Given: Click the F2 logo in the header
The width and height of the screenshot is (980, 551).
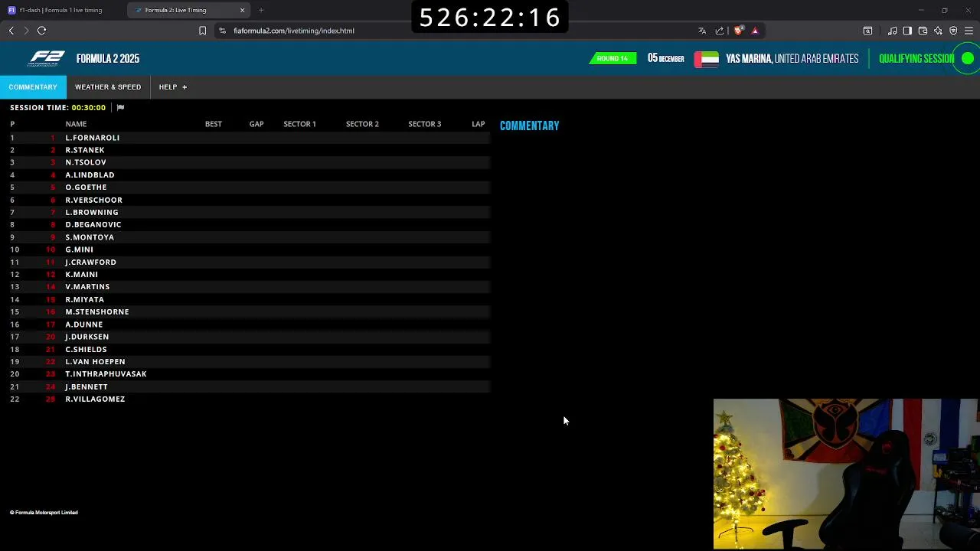Looking at the screenshot, I should [x=47, y=59].
